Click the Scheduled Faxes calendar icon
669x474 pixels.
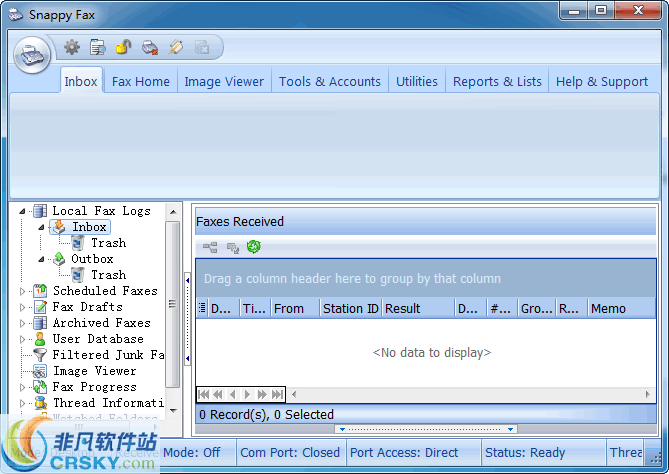coord(40,291)
